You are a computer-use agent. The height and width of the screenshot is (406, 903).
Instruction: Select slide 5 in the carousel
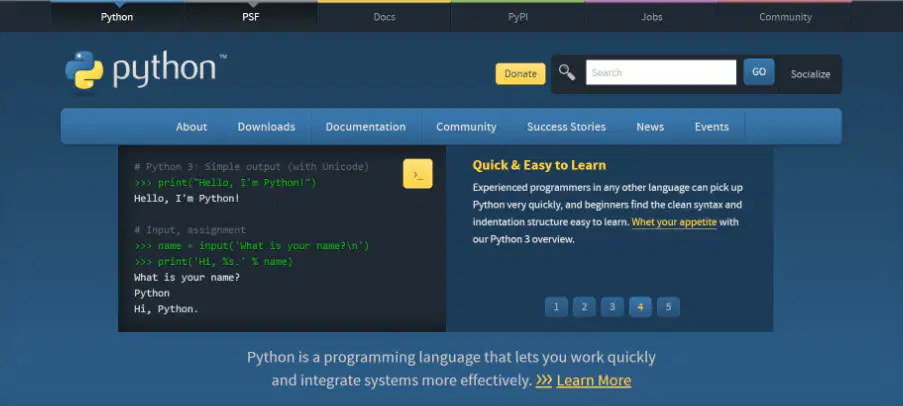click(668, 307)
